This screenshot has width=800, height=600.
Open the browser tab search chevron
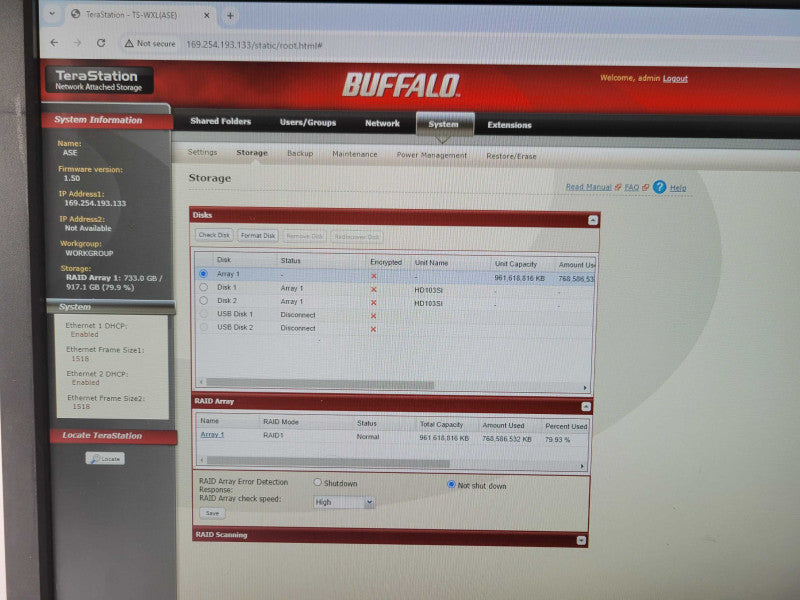point(52,14)
